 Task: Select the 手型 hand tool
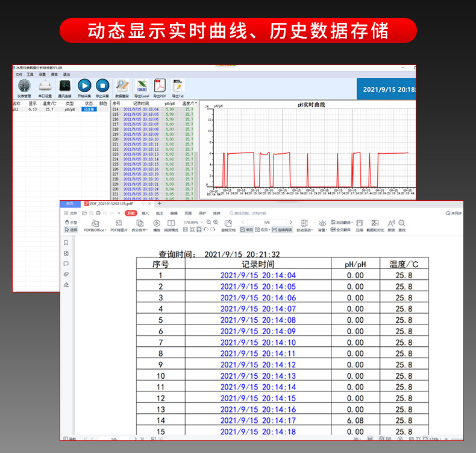click(71, 223)
